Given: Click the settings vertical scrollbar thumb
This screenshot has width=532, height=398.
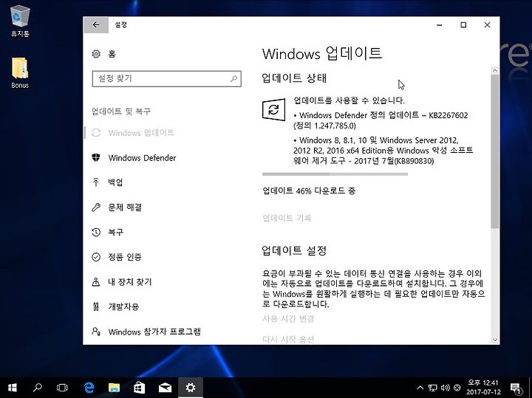Looking at the screenshot, I should pyautogui.click(x=494, y=151).
